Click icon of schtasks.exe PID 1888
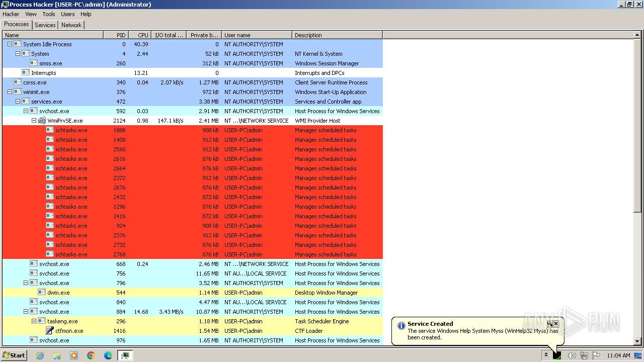This screenshot has height=362, width=644. (50, 130)
